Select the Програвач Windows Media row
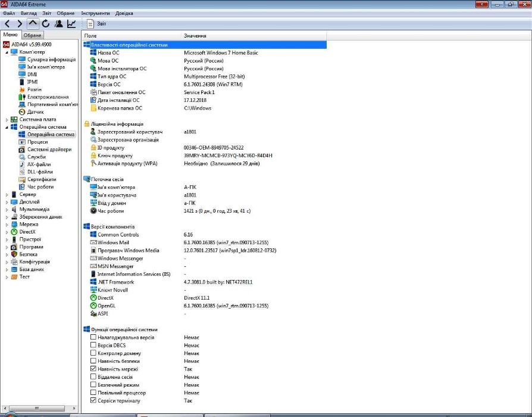This screenshot has height=417, width=532. 205,250
